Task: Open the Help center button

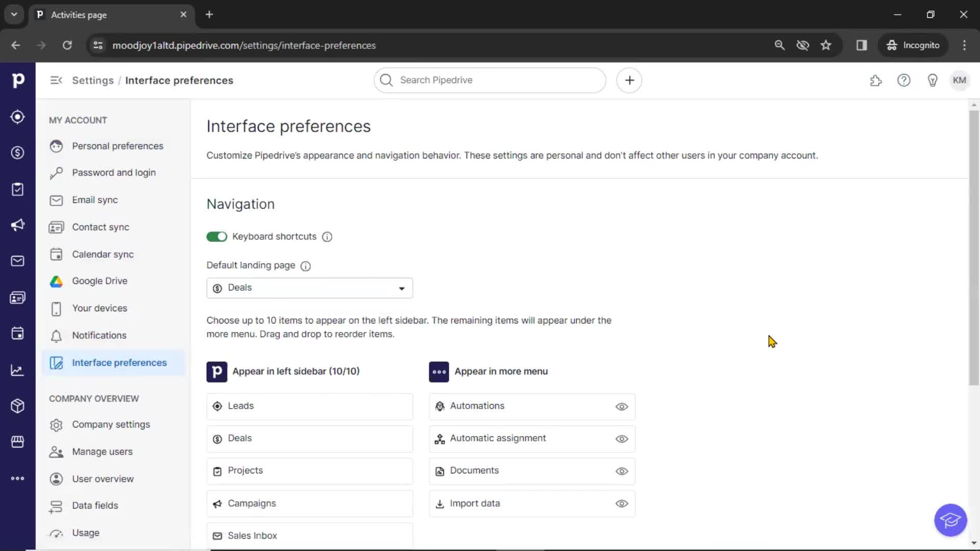Action: (x=904, y=80)
